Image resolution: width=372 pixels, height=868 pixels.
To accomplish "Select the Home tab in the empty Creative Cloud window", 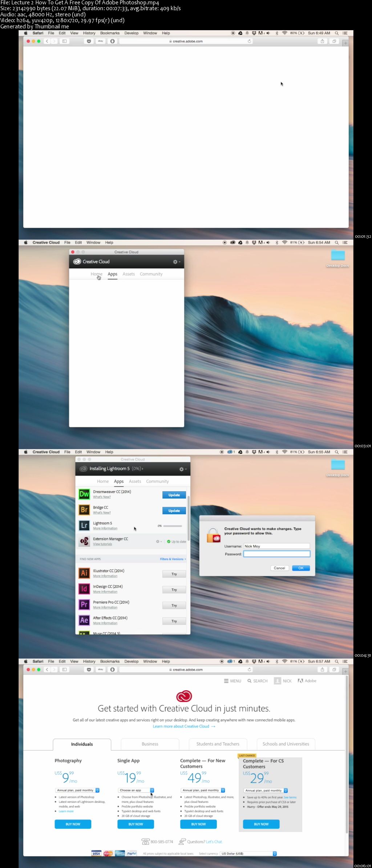I will (x=97, y=274).
